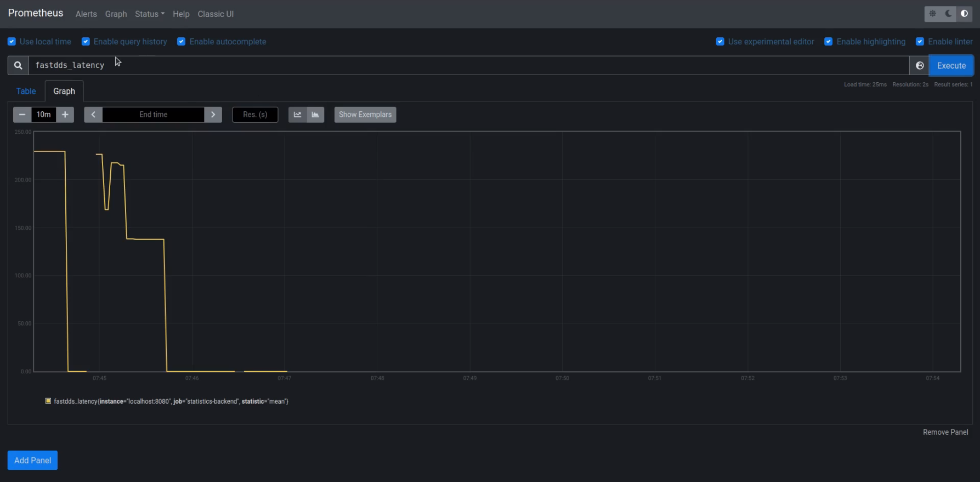Image resolution: width=980 pixels, height=482 pixels.
Task: Uncheck Enable linter option
Action: (x=920, y=42)
